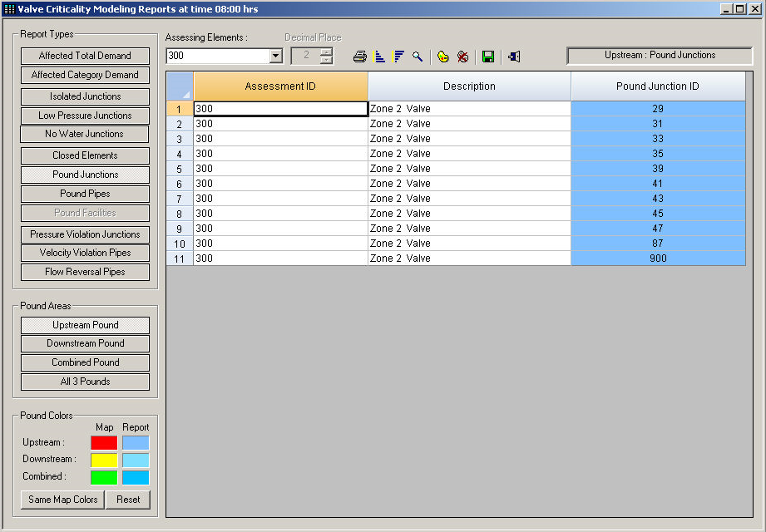Select the header of row 5

tap(180, 169)
